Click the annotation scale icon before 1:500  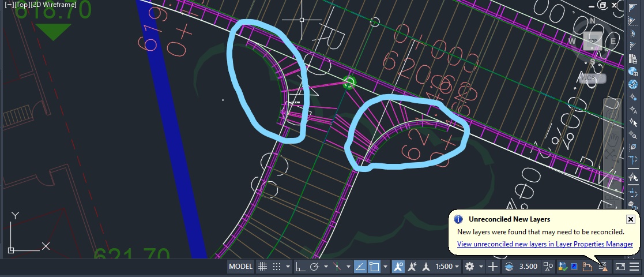tap(426, 267)
